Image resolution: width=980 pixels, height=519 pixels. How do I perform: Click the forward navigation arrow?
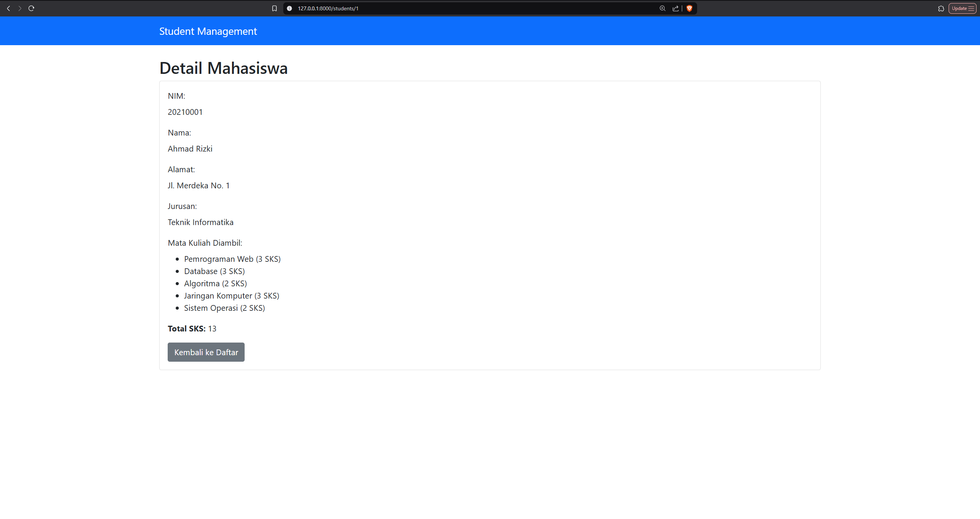point(20,8)
